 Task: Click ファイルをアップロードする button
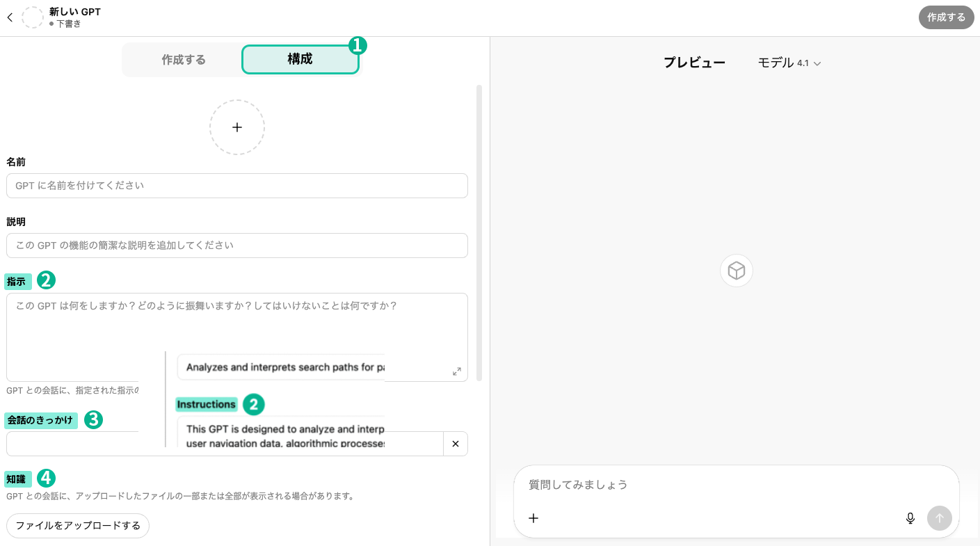pos(78,526)
